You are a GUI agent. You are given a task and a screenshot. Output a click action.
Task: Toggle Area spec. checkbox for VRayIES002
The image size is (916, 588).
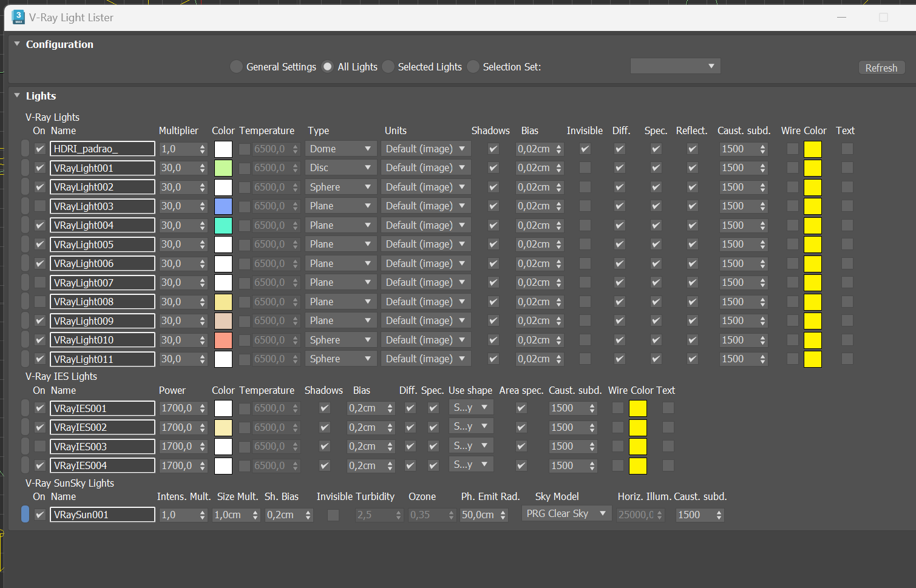tap(521, 427)
